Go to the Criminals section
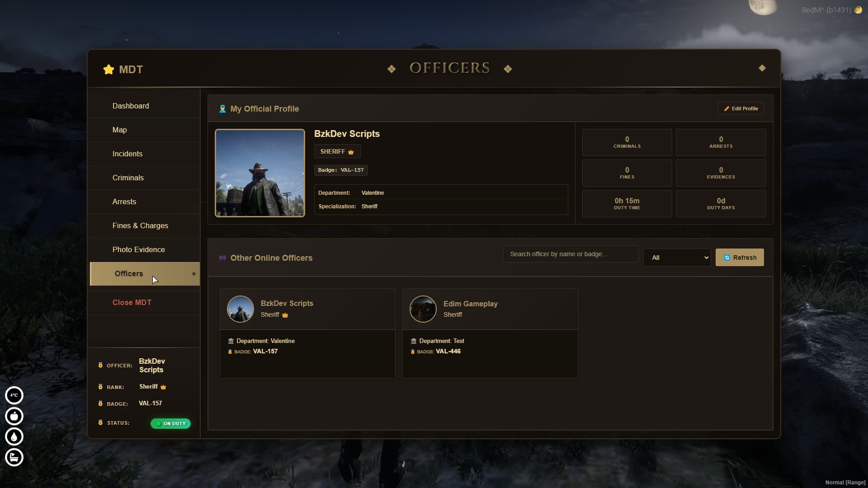Image resolution: width=868 pixels, height=488 pixels. (128, 178)
